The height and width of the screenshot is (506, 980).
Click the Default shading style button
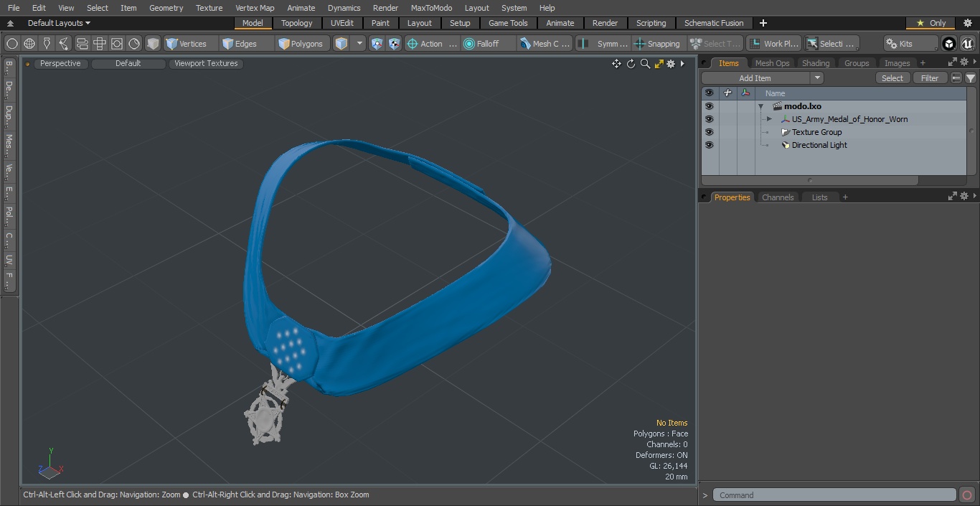pyautogui.click(x=128, y=63)
